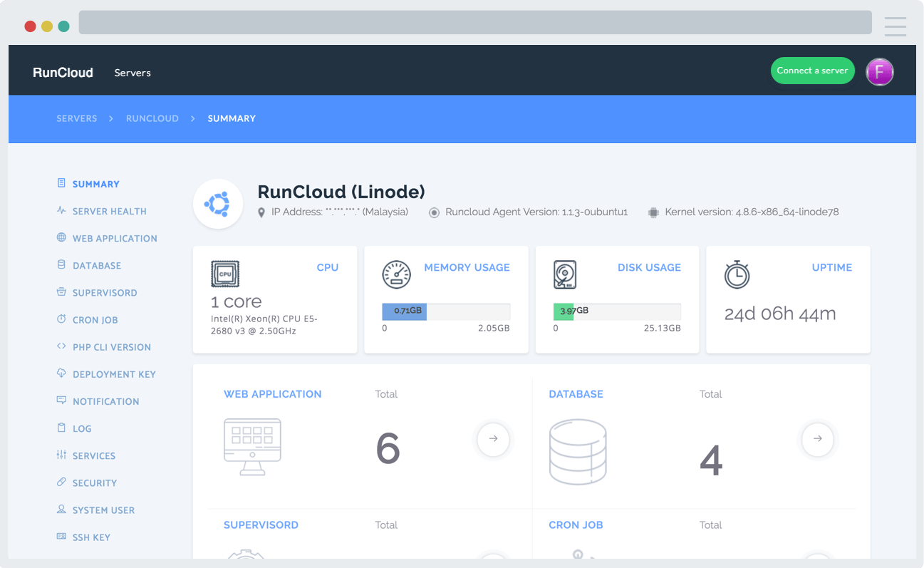Image resolution: width=924 pixels, height=568 pixels.
Task: Click the Servers breadcrumb link
Action: [x=77, y=118]
